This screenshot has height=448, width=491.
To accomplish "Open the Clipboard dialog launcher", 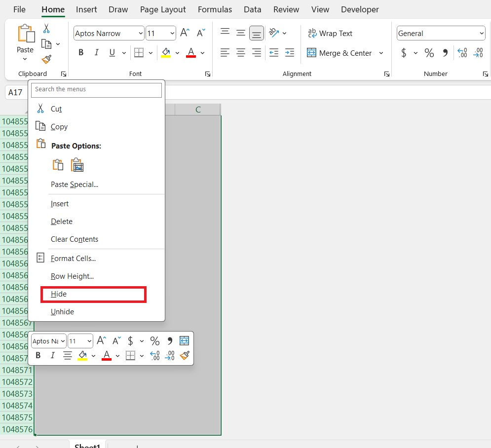I will pyautogui.click(x=64, y=74).
